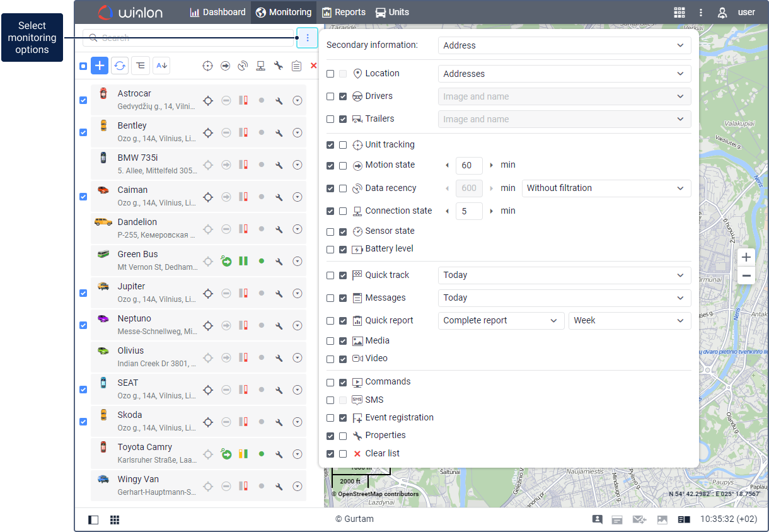Click the user account name
Viewport: 769px width, 532px height.
pyautogui.click(x=746, y=12)
